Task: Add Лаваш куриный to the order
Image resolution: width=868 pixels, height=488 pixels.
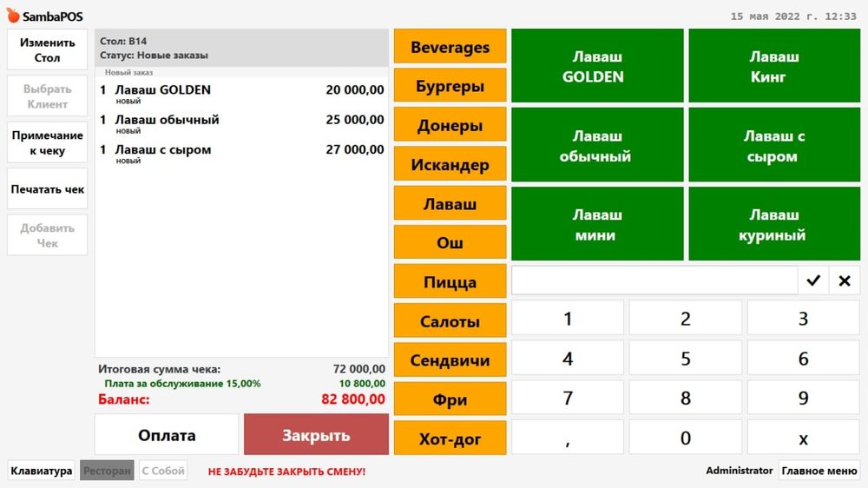Action: tap(774, 224)
